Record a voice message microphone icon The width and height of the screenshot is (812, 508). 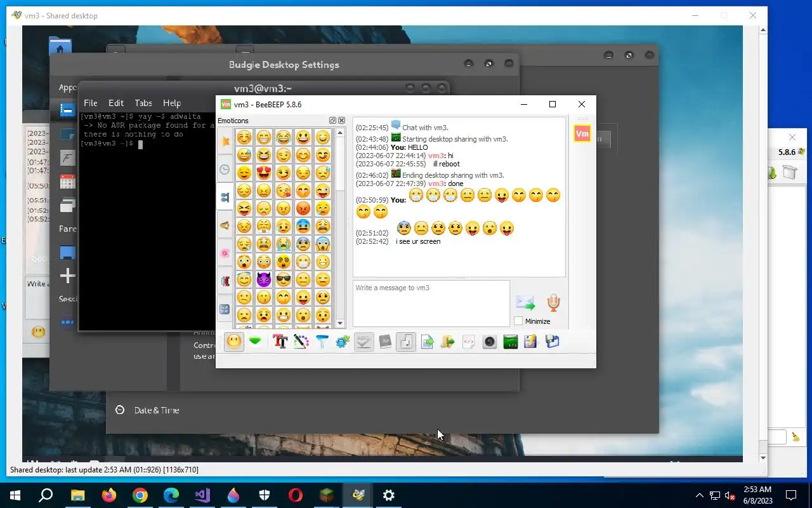coord(553,303)
